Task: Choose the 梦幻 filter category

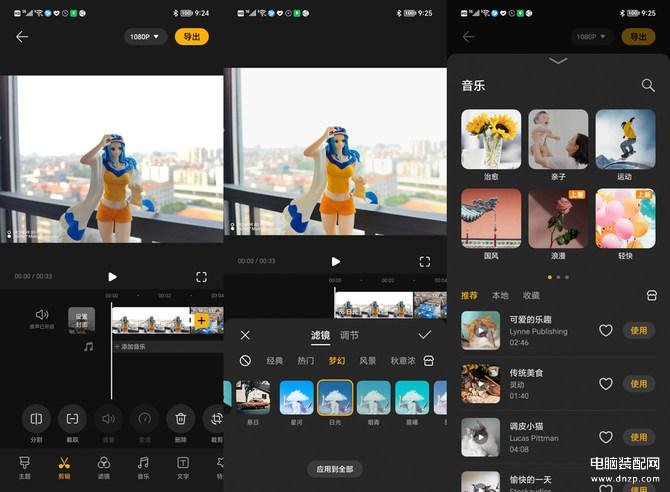Action: tap(337, 361)
